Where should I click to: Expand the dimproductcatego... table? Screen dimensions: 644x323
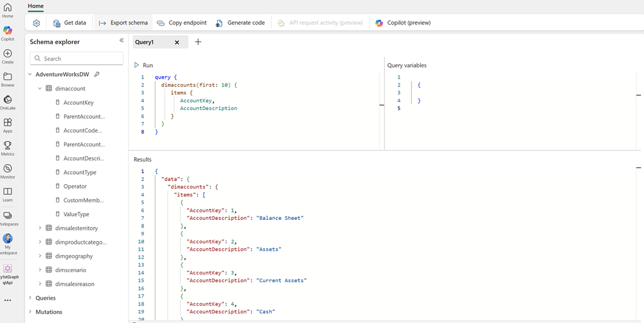coord(40,242)
